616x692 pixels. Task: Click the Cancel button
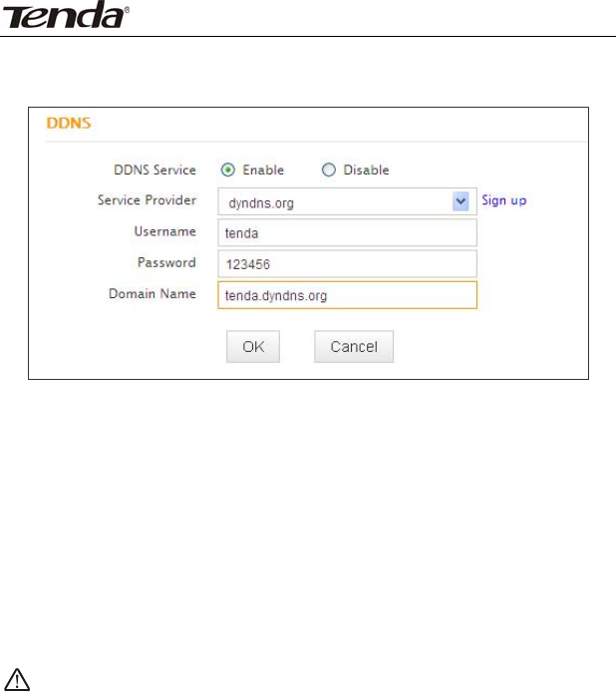[x=354, y=347]
